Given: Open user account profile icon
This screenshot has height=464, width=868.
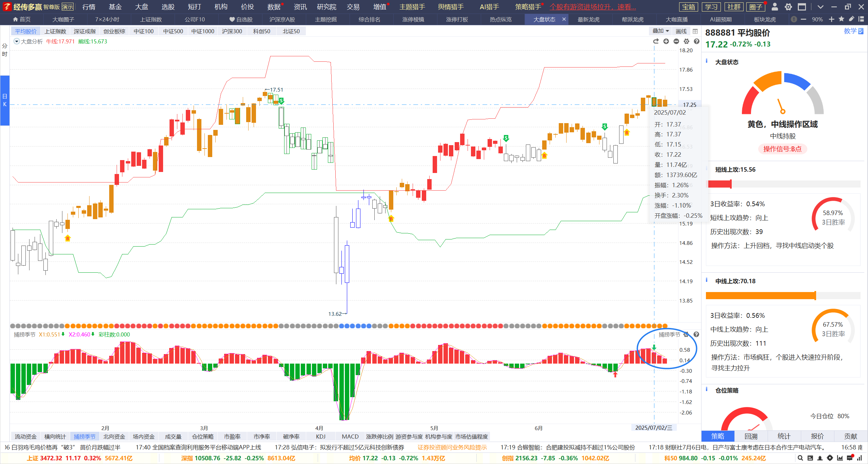Looking at the screenshot, I should point(774,7).
